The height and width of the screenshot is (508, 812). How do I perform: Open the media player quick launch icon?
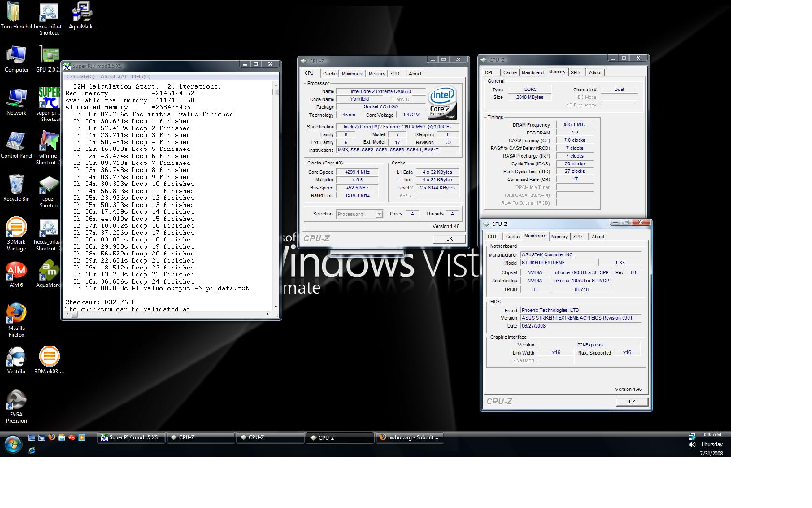pyautogui.click(x=82, y=438)
